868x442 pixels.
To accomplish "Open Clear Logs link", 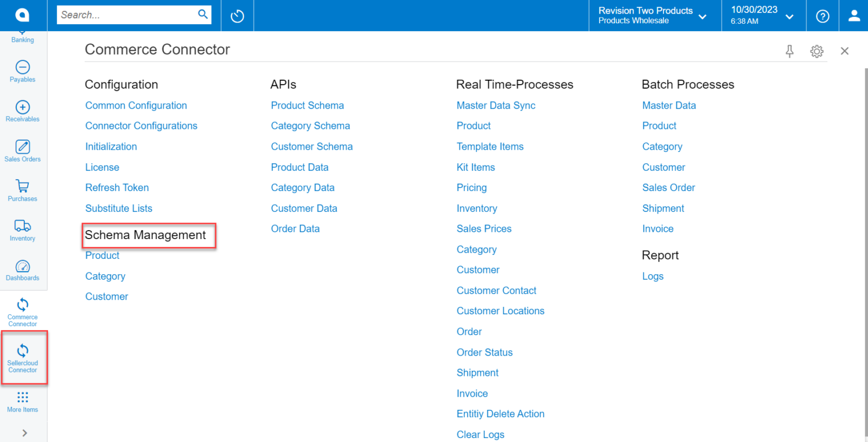I will pyautogui.click(x=480, y=435).
